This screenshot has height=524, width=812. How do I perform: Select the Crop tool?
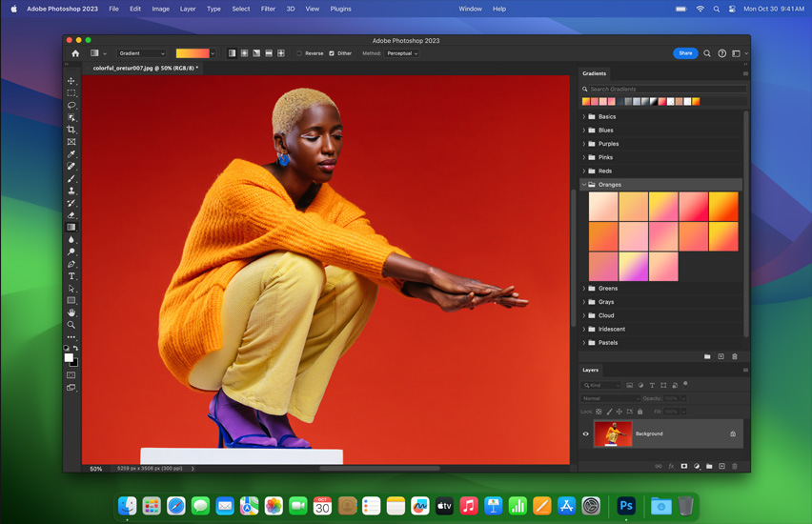point(71,130)
